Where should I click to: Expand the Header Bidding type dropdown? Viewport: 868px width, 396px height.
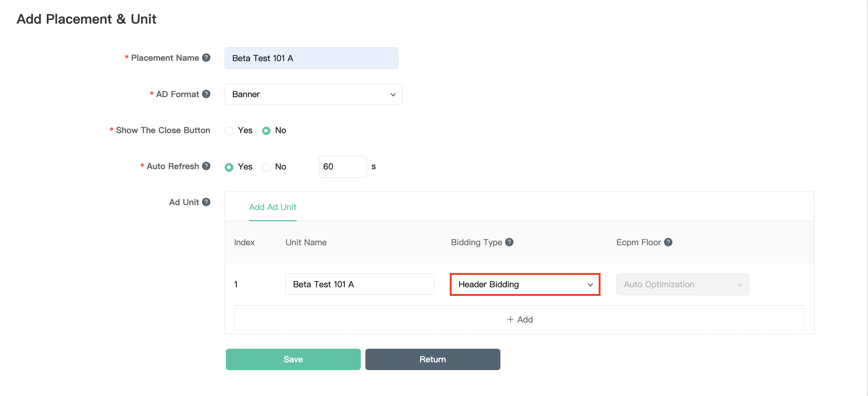pyautogui.click(x=525, y=285)
